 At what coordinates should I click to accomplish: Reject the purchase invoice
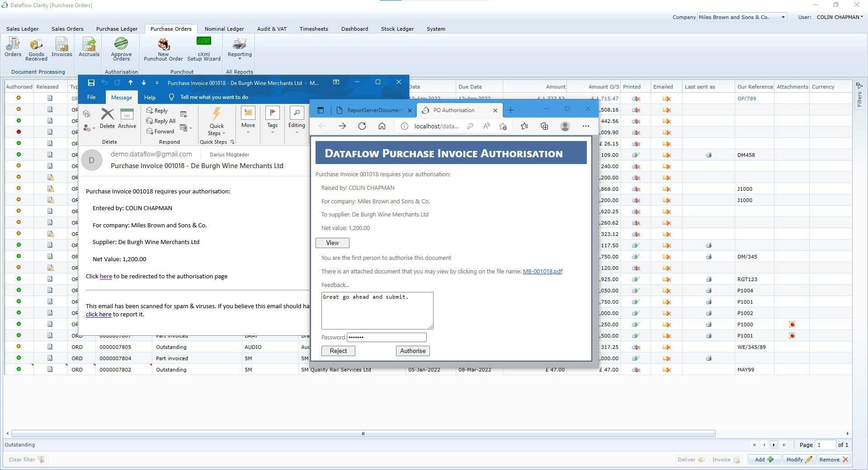(x=338, y=351)
